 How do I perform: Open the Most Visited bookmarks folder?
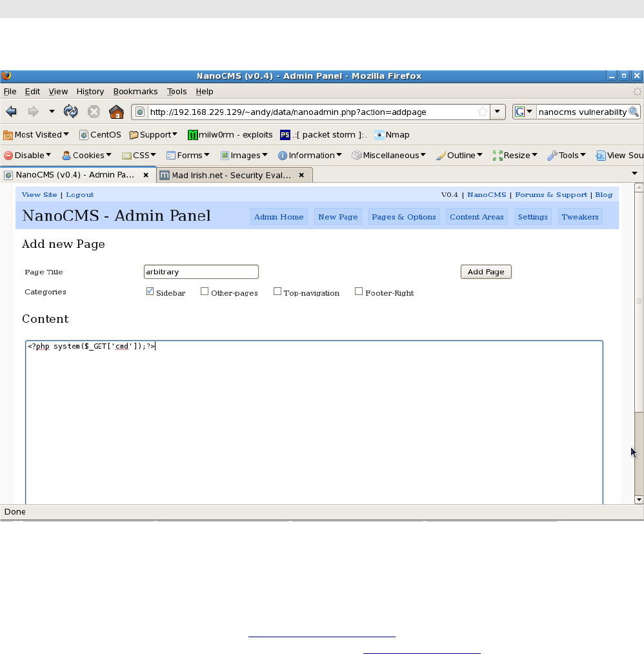tap(36, 135)
